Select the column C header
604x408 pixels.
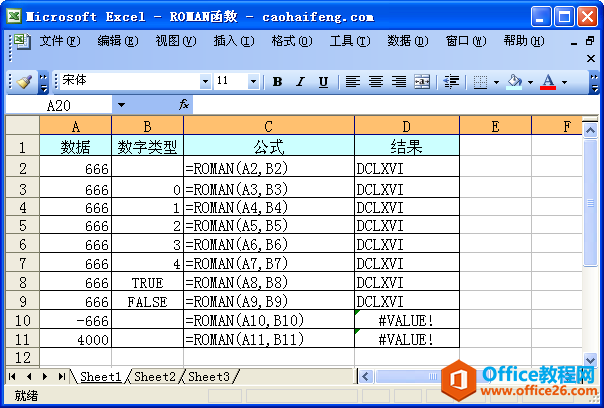[268, 126]
